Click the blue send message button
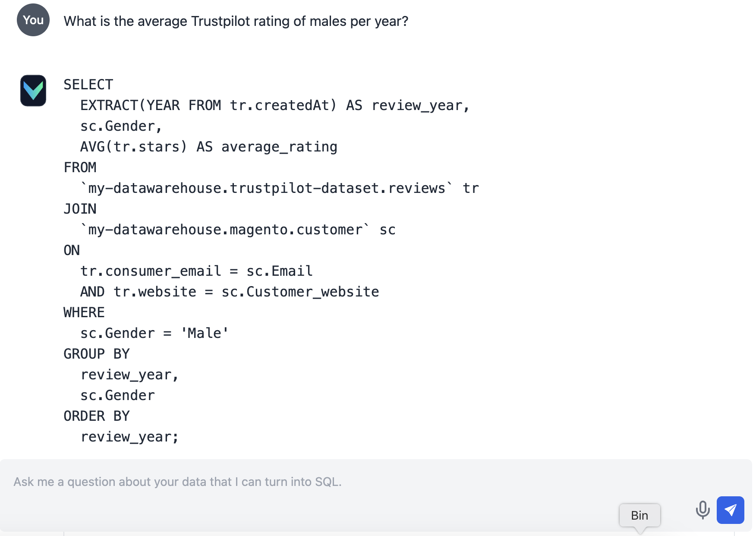Image resolution: width=756 pixels, height=536 pixels. click(730, 510)
